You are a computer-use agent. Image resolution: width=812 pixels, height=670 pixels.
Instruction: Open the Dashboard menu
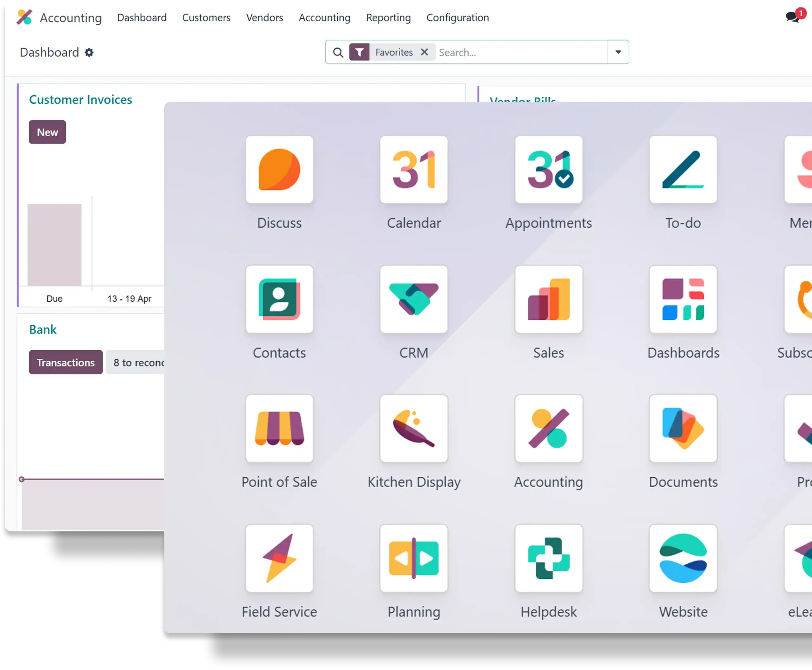tap(141, 17)
